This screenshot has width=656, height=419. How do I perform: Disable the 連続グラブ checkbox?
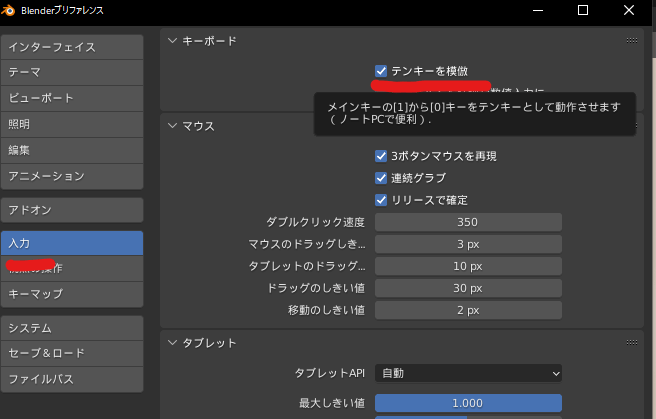pyautogui.click(x=381, y=178)
